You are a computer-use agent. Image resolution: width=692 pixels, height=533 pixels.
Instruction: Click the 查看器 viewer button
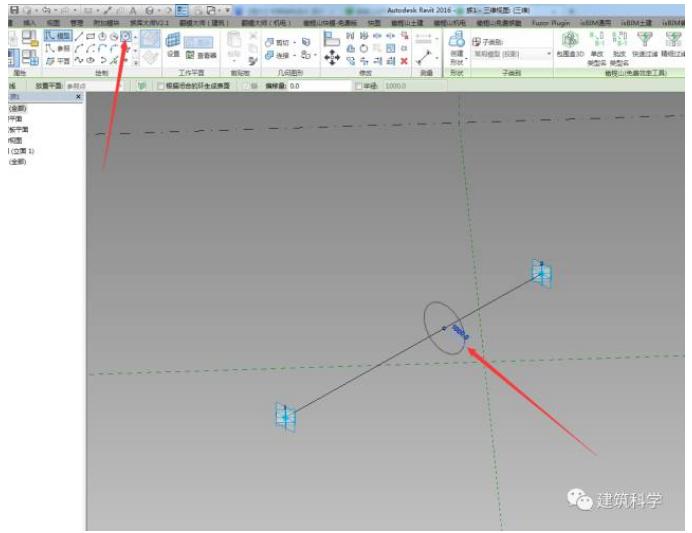(x=198, y=54)
